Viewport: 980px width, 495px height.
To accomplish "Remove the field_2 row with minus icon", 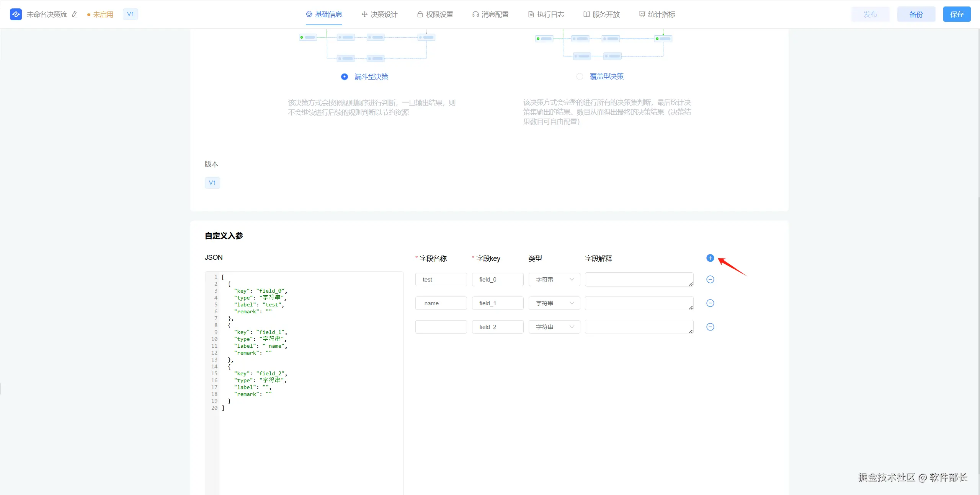I will (x=710, y=327).
